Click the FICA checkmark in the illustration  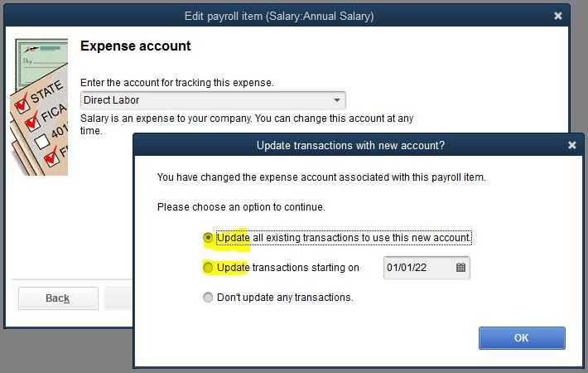pyautogui.click(x=32, y=124)
